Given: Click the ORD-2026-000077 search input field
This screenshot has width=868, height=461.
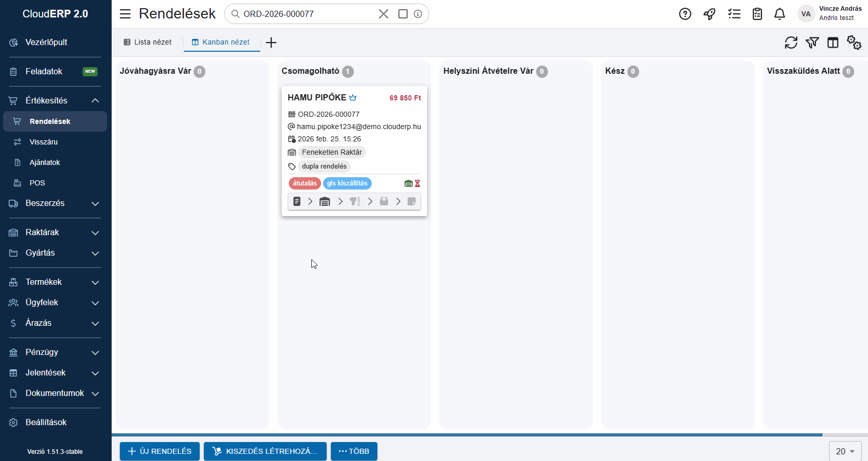Looking at the screenshot, I should [307, 14].
